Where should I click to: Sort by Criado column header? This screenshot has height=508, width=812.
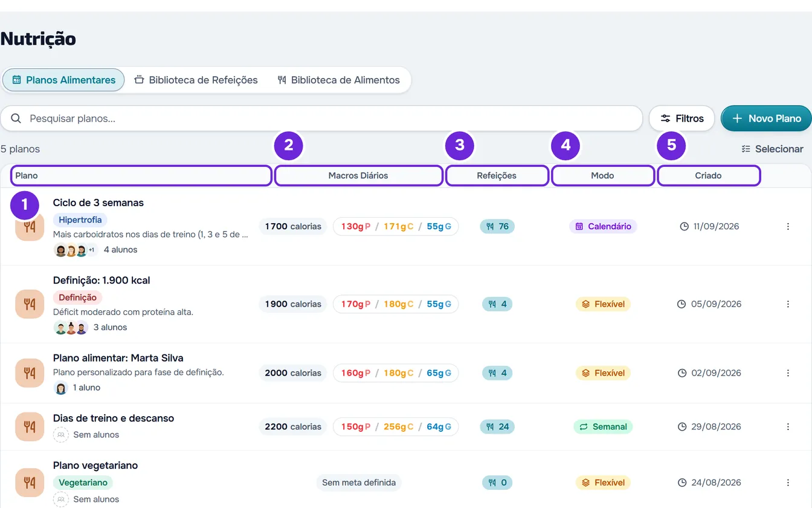[708, 175]
